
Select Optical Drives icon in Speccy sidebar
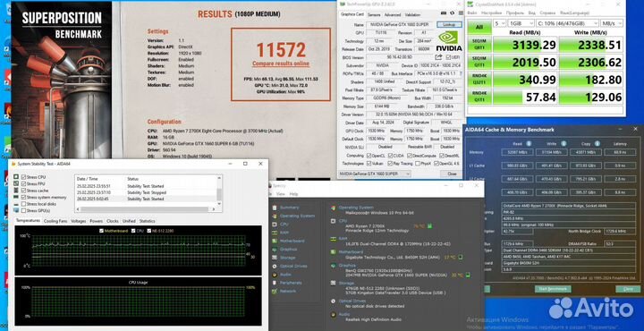coord(275,266)
